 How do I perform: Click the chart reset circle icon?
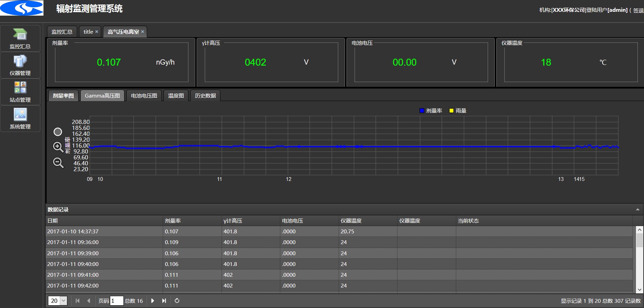coord(58,132)
